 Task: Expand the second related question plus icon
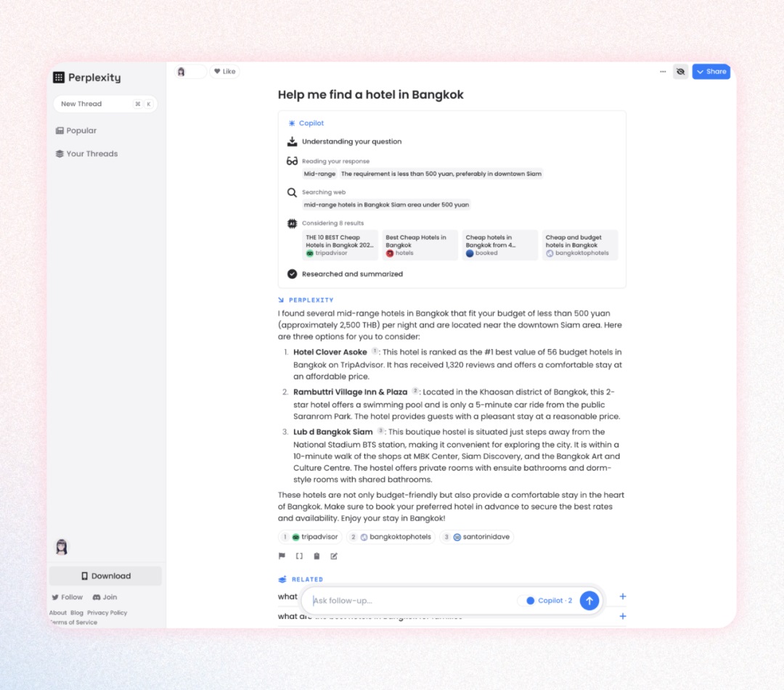tap(622, 616)
